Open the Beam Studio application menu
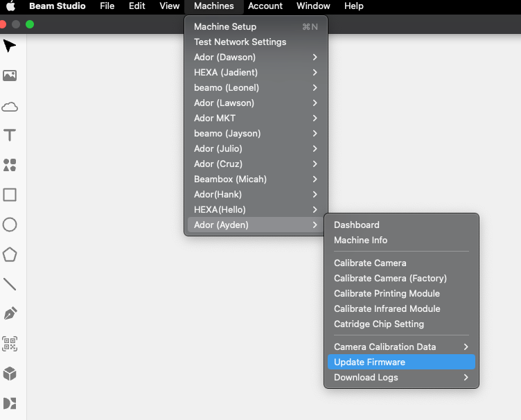This screenshot has height=420, width=521. [x=57, y=6]
